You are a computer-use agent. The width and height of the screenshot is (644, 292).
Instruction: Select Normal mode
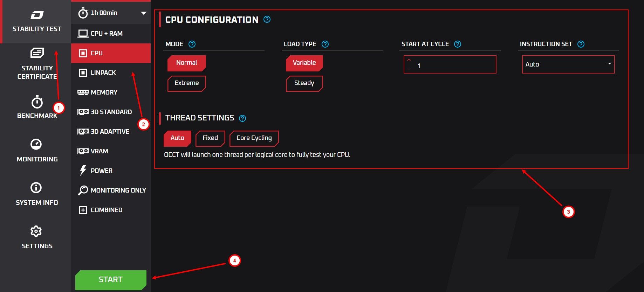(x=187, y=63)
